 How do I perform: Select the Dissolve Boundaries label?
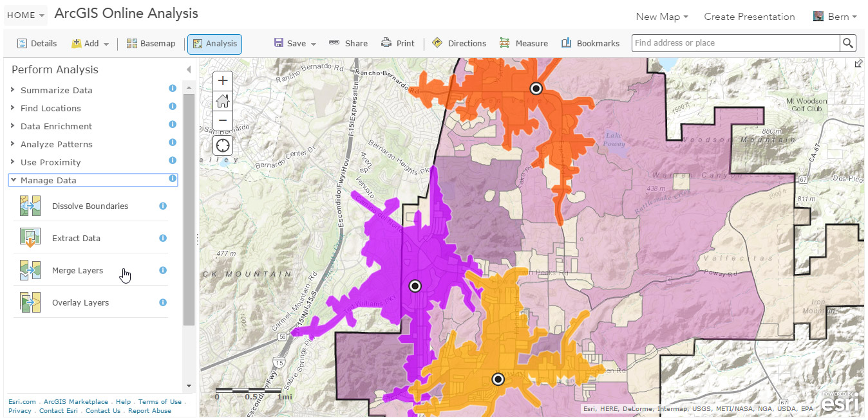click(x=90, y=206)
